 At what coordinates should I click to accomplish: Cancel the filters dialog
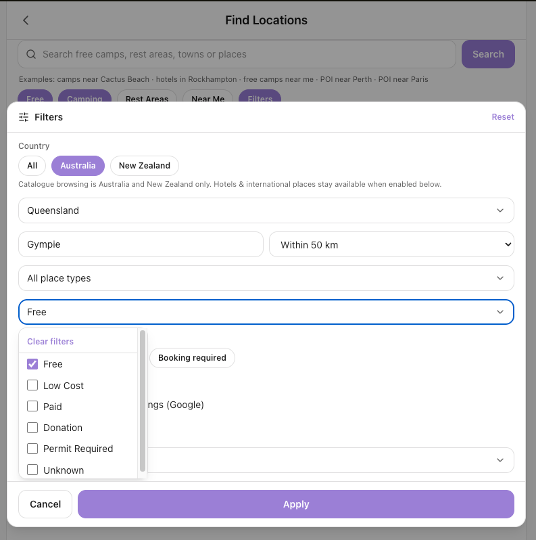45,504
